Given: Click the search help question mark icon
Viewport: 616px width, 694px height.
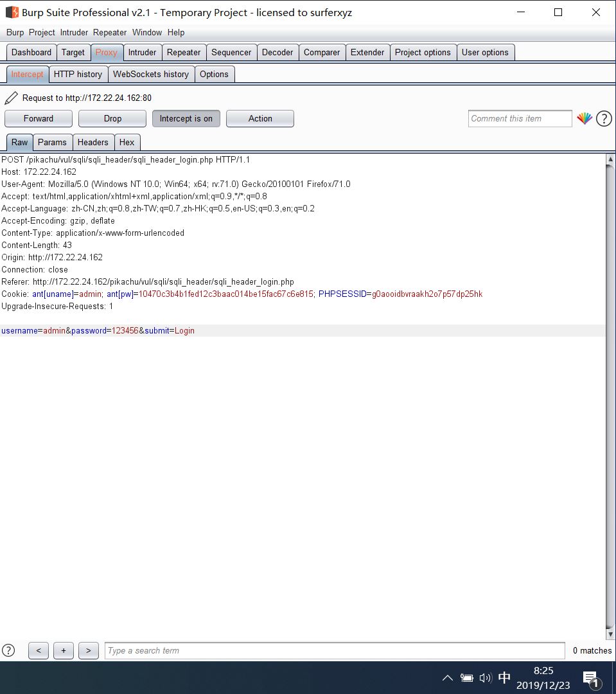Looking at the screenshot, I should tap(8, 650).
